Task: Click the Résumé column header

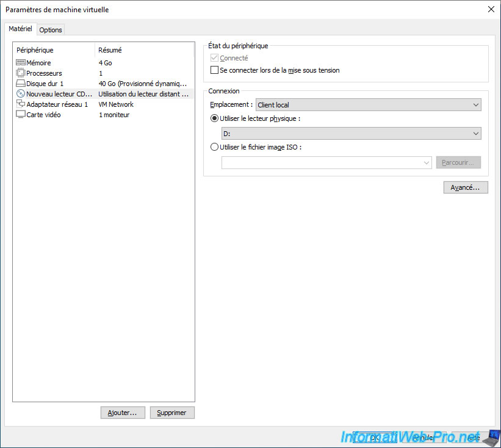Action: (110, 50)
